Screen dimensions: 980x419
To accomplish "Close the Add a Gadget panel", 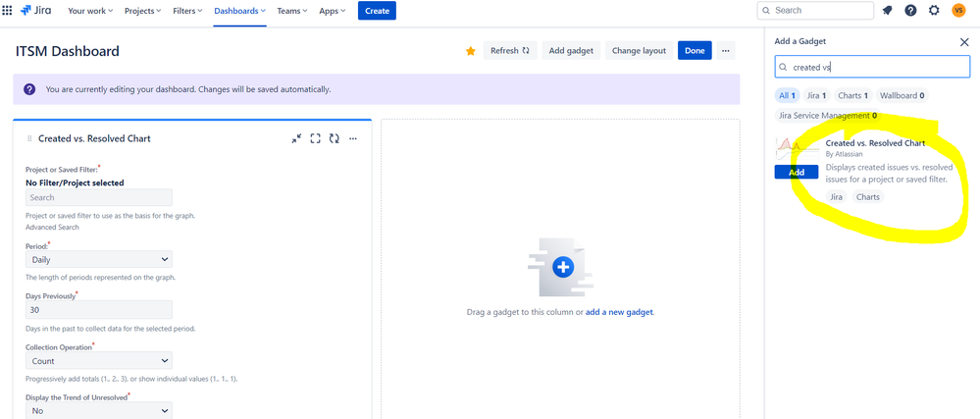I will 964,42.
